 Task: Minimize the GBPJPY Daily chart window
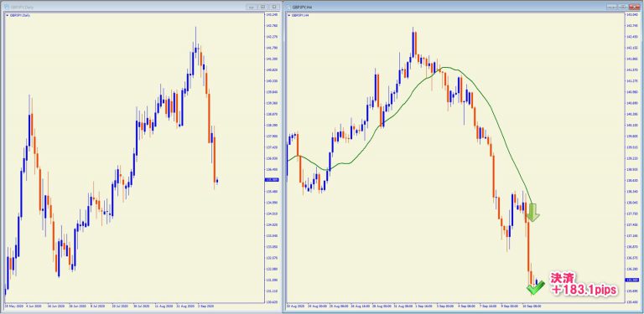tap(251, 7)
